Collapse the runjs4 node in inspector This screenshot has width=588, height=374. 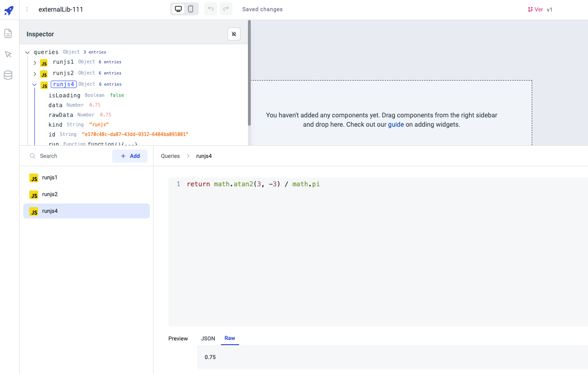tap(35, 85)
